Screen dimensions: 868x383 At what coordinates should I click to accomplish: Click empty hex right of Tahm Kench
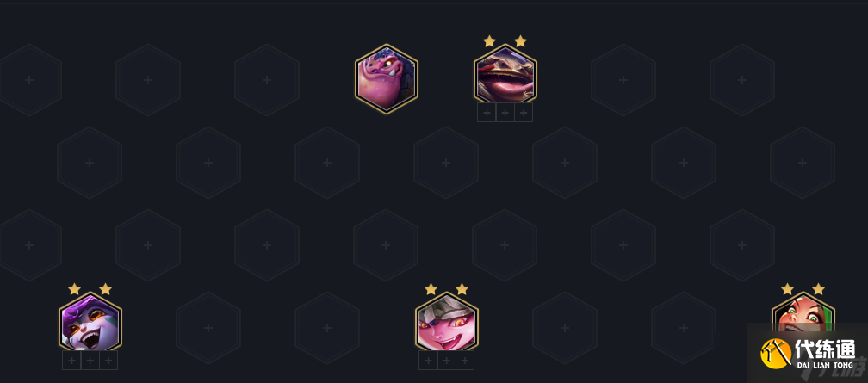point(623,80)
